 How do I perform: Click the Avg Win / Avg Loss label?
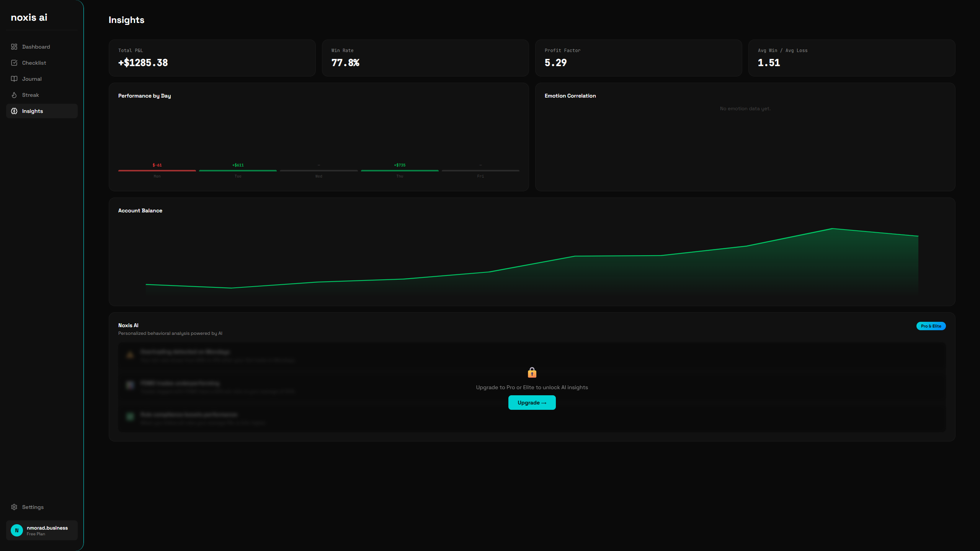pyautogui.click(x=782, y=51)
